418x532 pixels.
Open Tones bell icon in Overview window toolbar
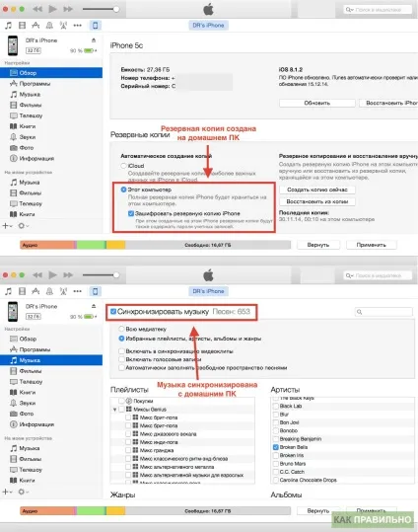coord(49,25)
